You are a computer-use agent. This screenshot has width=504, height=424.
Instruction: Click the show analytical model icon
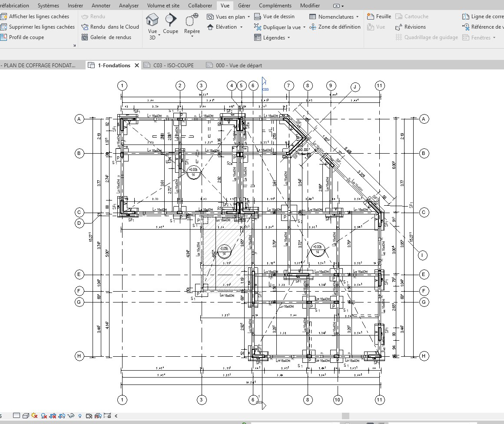98,416
